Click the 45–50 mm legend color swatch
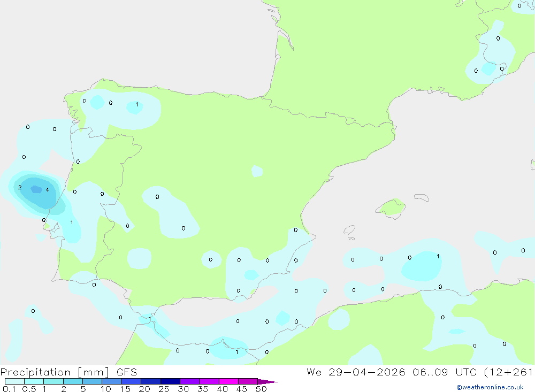The height and width of the screenshot is (392, 535). [248, 381]
